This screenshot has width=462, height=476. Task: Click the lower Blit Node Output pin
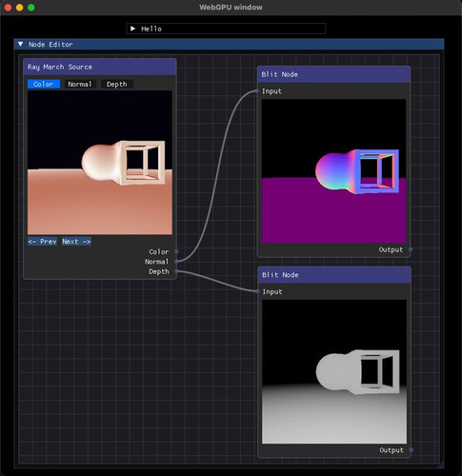[x=412, y=450]
